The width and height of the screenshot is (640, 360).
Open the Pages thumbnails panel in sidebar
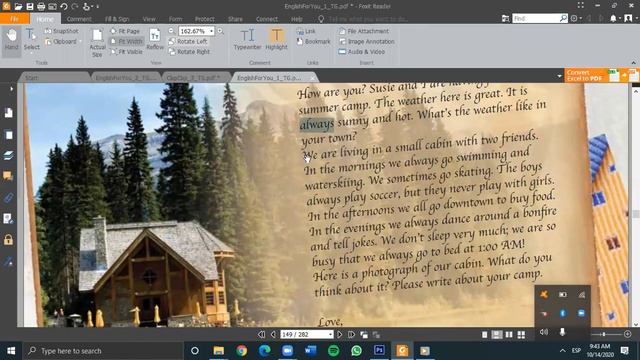point(8,135)
